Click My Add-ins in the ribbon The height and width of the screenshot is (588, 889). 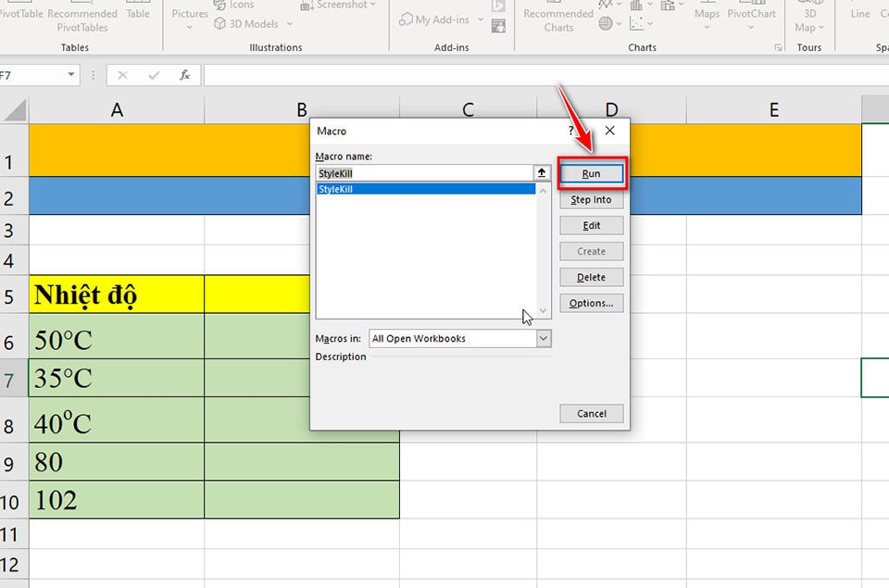434,19
